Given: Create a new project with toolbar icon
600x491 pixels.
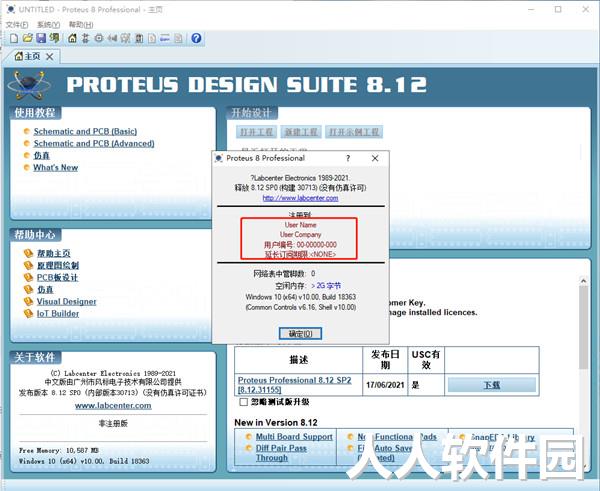Looking at the screenshot, I should tap(14, 38).
